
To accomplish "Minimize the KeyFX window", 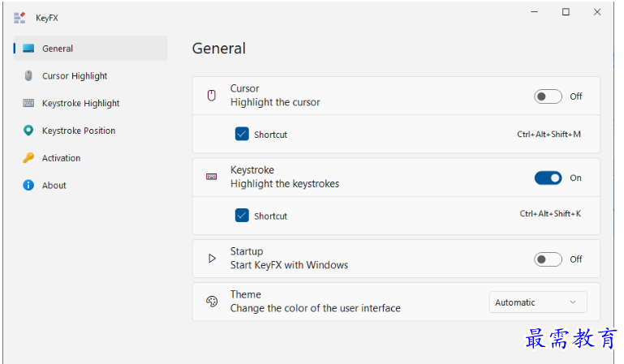I will 535,12.
